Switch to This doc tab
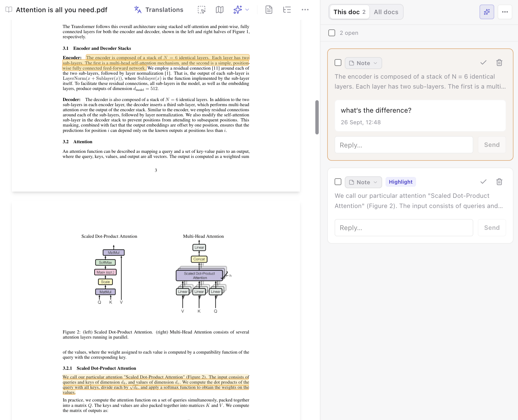 (x=350, y=12)
